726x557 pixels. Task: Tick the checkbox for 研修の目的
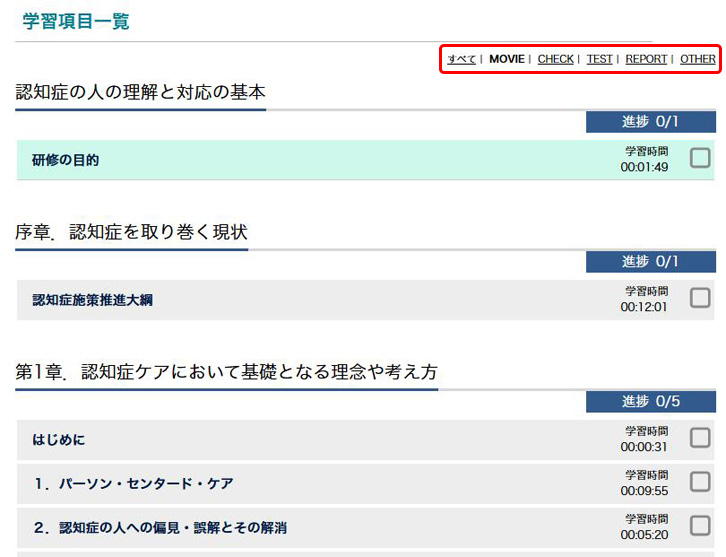[x=700, y=158]
